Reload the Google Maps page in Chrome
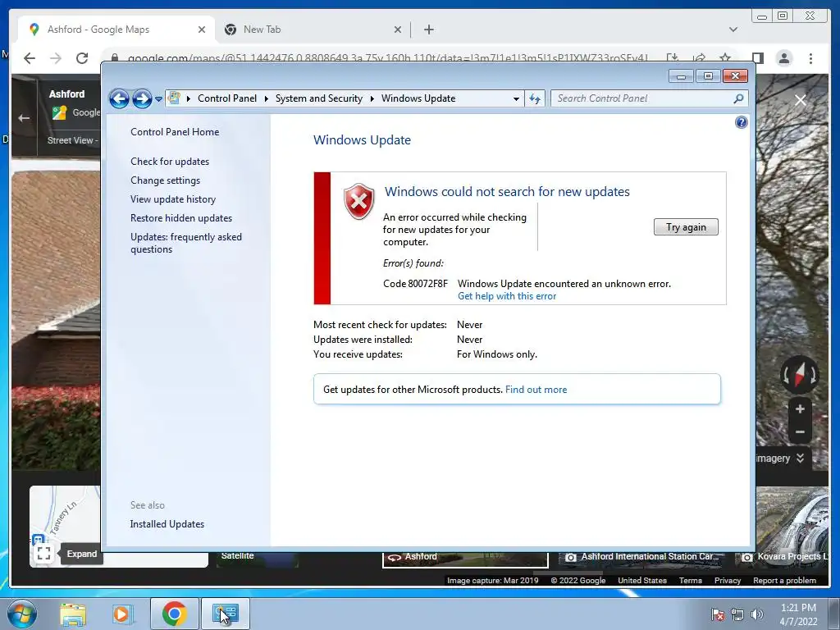This screenshot has width=840, height=630. point(82,58)
